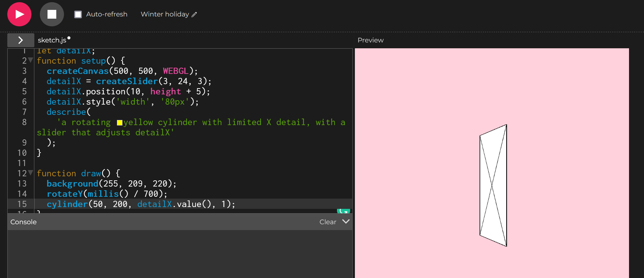Click the Console panel header label

tap(23, 222)
